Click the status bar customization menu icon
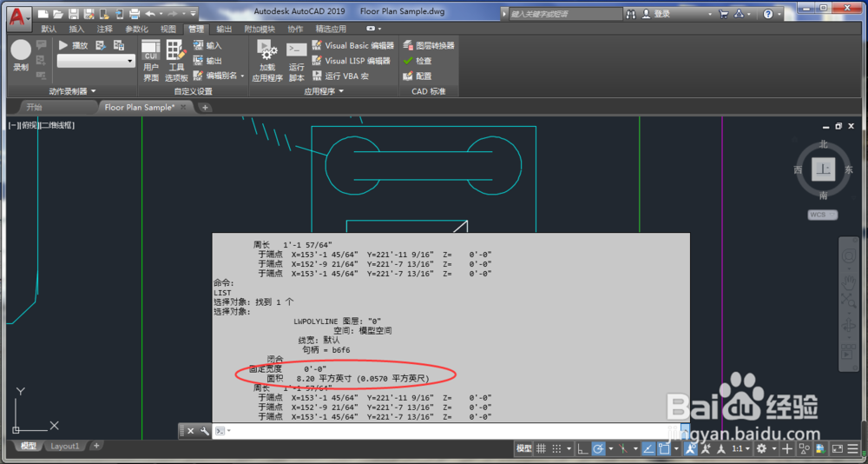 click(853, 448)
